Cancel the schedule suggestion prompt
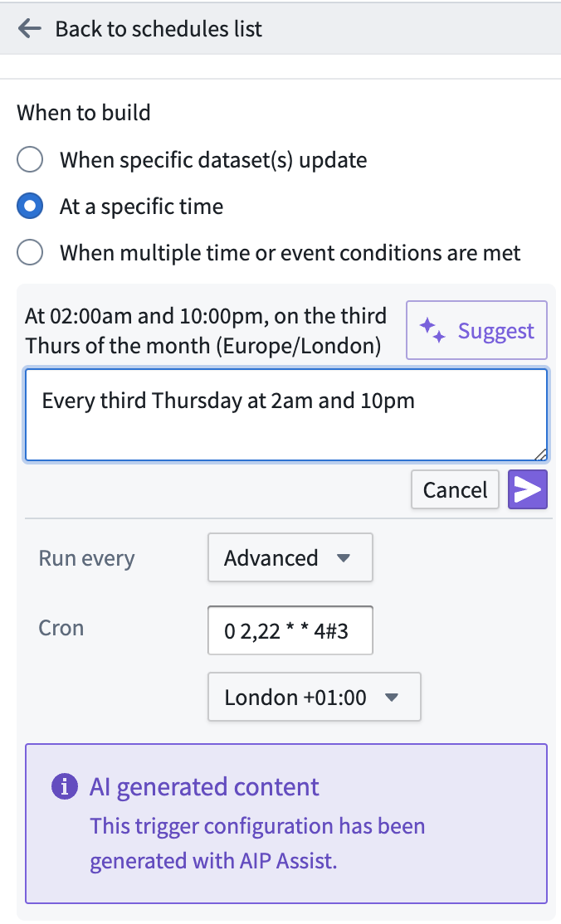Image resolution: width=561 pixels, height=924 pixels. pyautogui.click(x=455, y=489)
